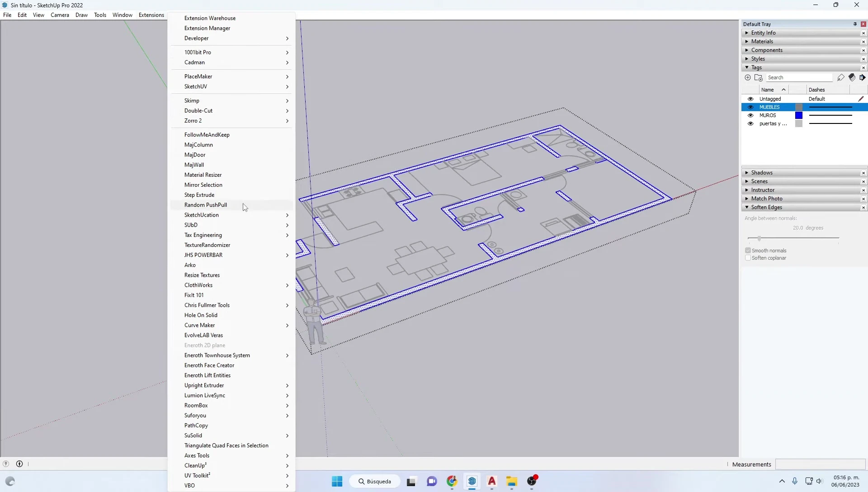Click the Add Tag Folder icon
Viewport: 868px width, 492px height.
pyautogui.click(x=759, y=78)
